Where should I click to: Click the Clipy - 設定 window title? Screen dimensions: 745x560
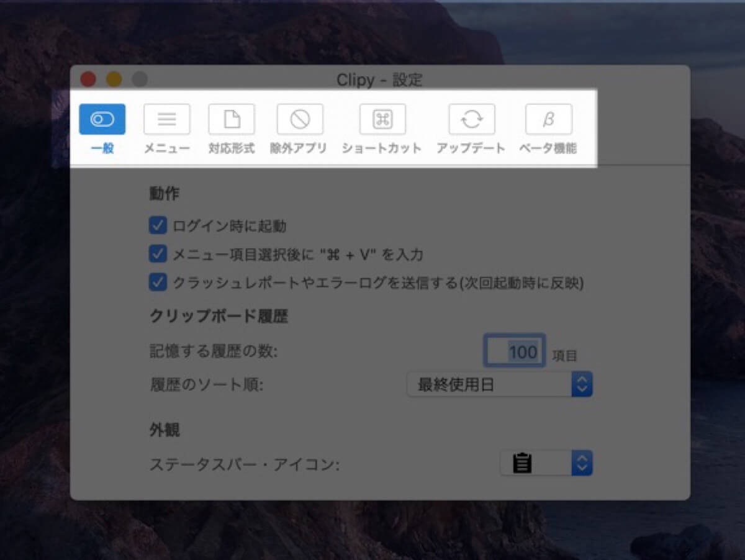click(x=379, y=79)
